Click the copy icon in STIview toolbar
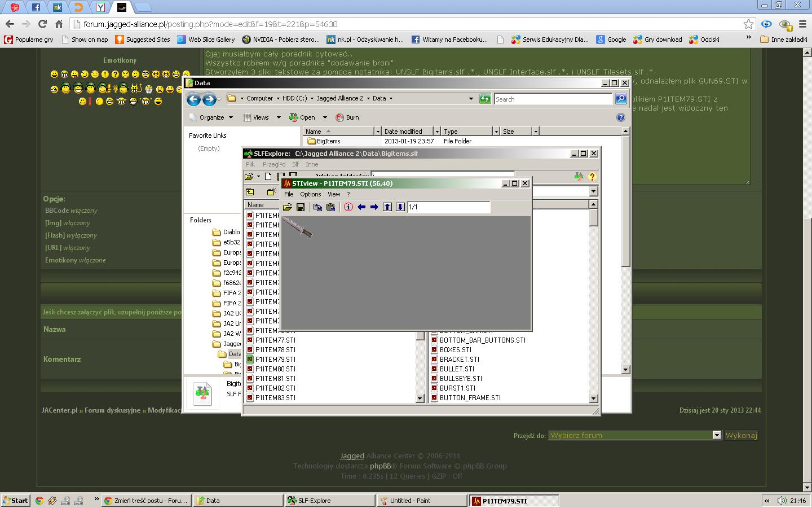812x508 pixels. pos(317,207)
